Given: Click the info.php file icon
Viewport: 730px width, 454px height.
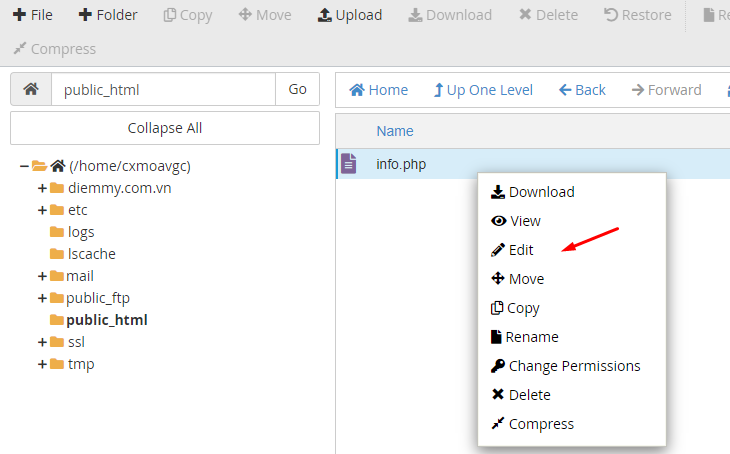Looking at the screenshot, I should coord(348,164).
